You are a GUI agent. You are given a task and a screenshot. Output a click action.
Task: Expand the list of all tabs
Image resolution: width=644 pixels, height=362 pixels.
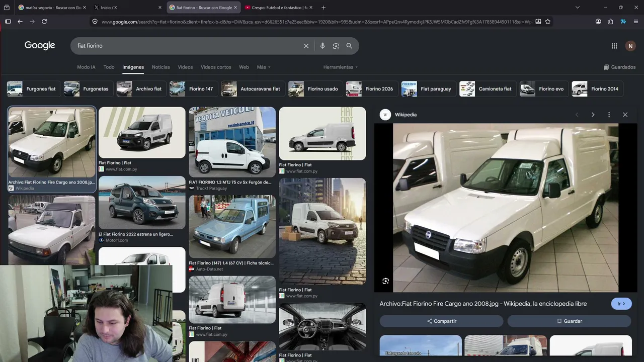[578, 8]
